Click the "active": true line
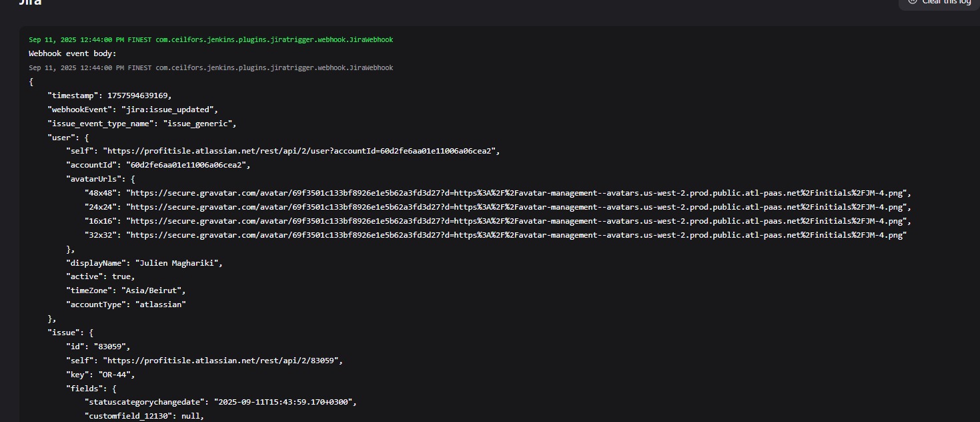This screenshot has height=422, width=980. pyautogui.click(x=100, y=277)
